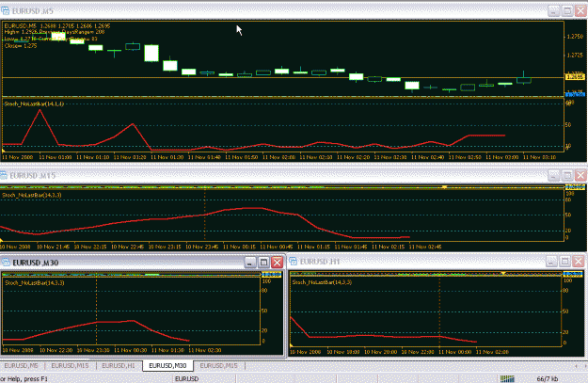
Task: Minimize the EURUSD,H1 chart window
Action: click(551, 261)
